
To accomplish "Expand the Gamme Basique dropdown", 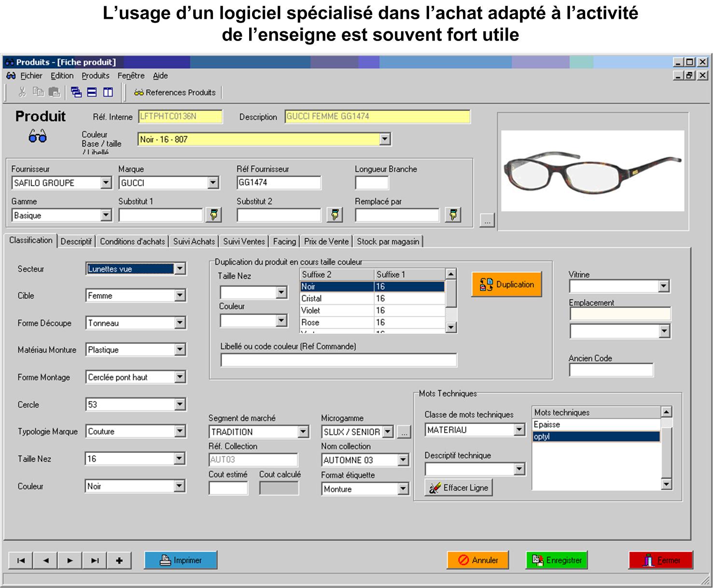I will (x=106, y=215).
